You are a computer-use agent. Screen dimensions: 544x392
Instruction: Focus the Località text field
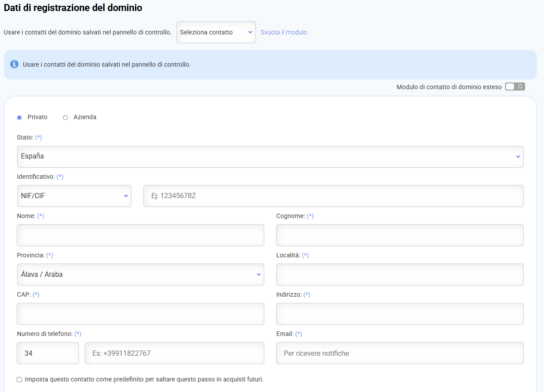pos(399,275)
